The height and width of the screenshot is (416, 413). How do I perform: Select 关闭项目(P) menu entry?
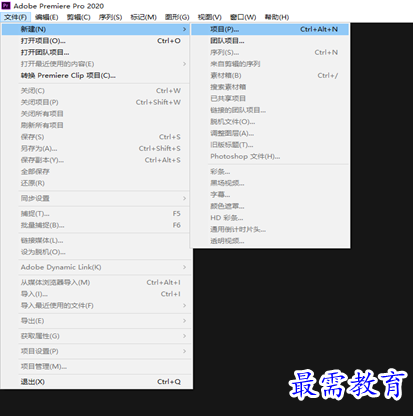[x=96, y=102]
